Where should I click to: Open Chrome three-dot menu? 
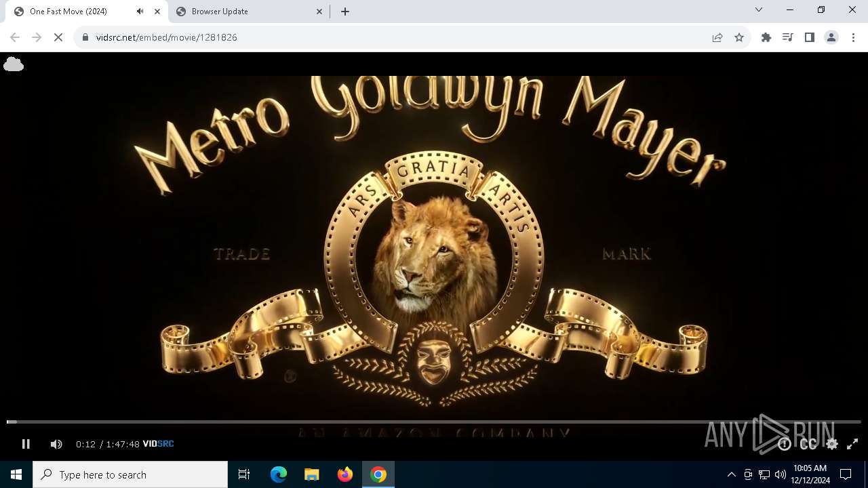(853, 37)
